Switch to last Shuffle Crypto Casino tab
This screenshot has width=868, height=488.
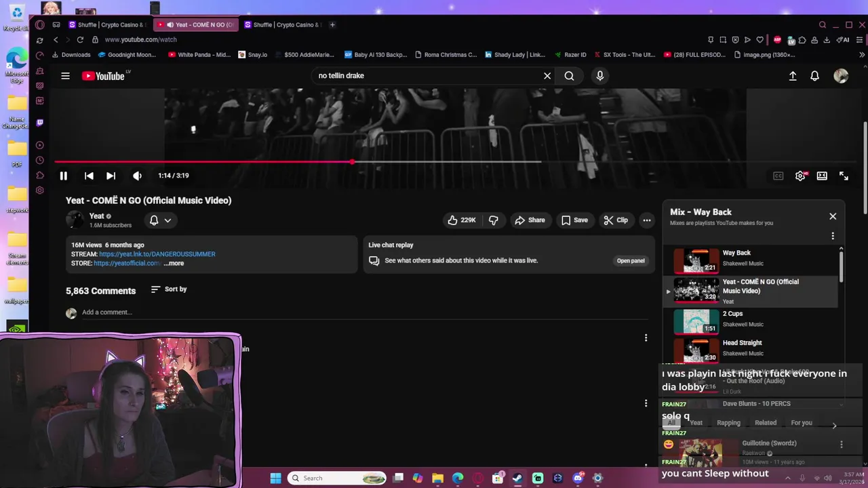(283, 25)
